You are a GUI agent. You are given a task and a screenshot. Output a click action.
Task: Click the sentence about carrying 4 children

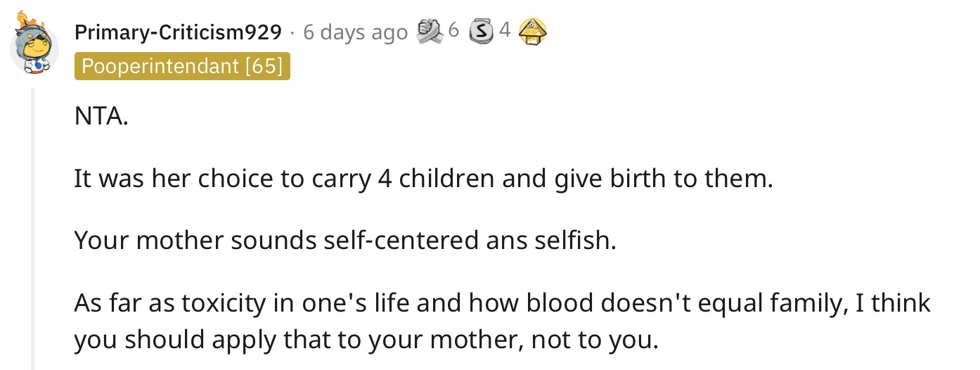coord(423,179)
